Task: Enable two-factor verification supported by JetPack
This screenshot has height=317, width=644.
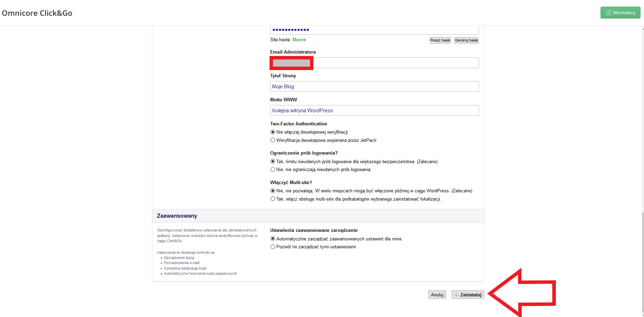Action: click(x=273, y=140)
